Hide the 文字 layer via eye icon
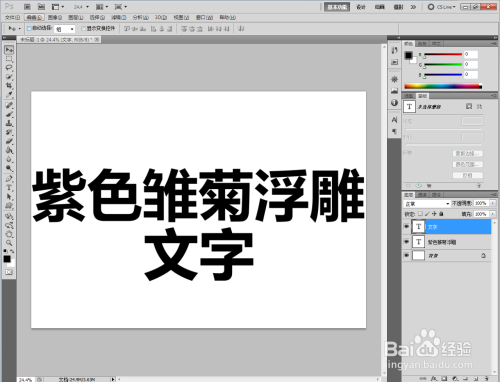The height and width of the screenshot is (382, 500). pos(406,227)
